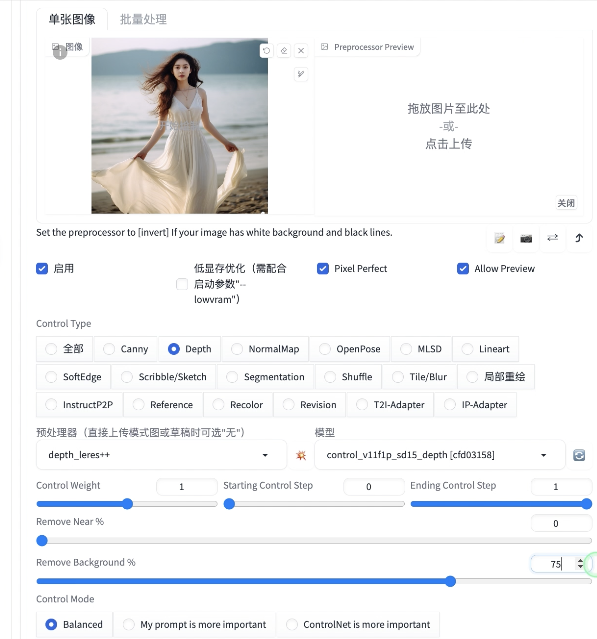Image resolution: width=597 pixels, height=639 pixels.
Task: Click the 关闭 button in the preview
Action: 566,203
